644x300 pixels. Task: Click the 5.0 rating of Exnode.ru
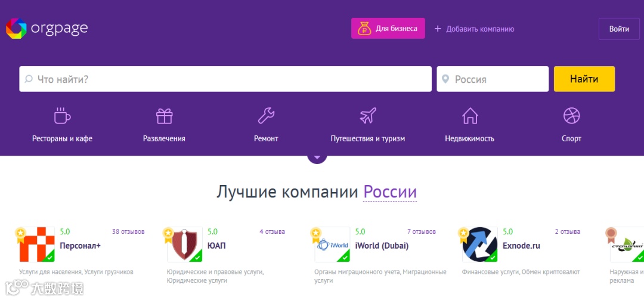click(x=507, y=232)
